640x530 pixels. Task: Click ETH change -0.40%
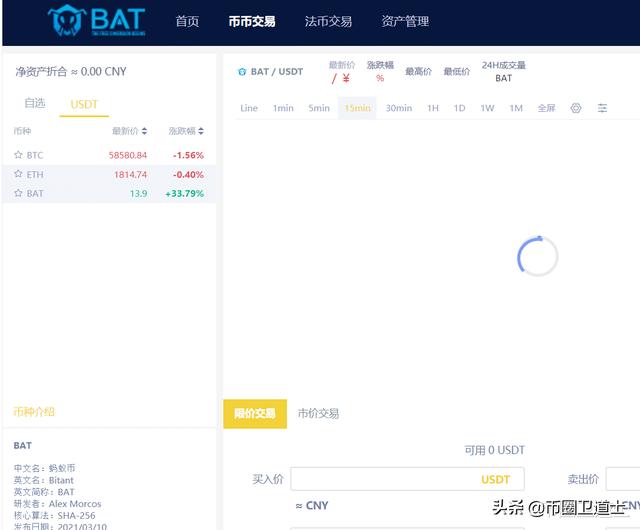[188, 175]
